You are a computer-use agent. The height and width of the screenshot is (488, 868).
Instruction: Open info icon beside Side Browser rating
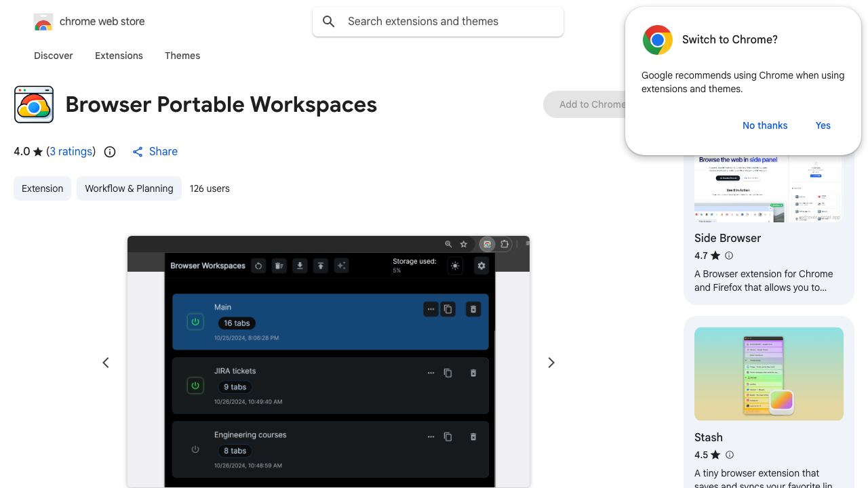(729, 256)
